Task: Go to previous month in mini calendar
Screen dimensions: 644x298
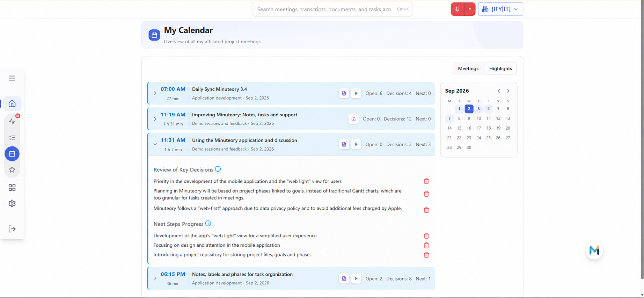Action: [x=499, y=91]
